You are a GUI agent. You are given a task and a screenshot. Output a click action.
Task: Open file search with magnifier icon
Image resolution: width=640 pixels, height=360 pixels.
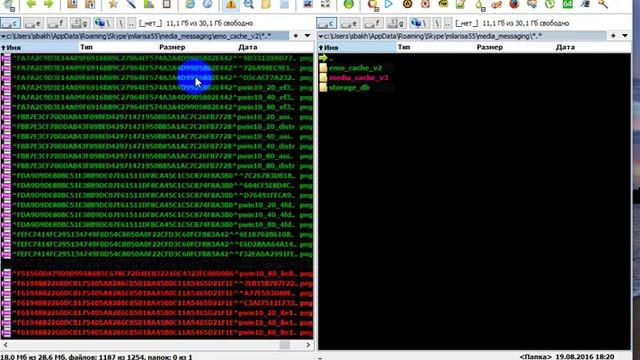(x=249, y=4)
